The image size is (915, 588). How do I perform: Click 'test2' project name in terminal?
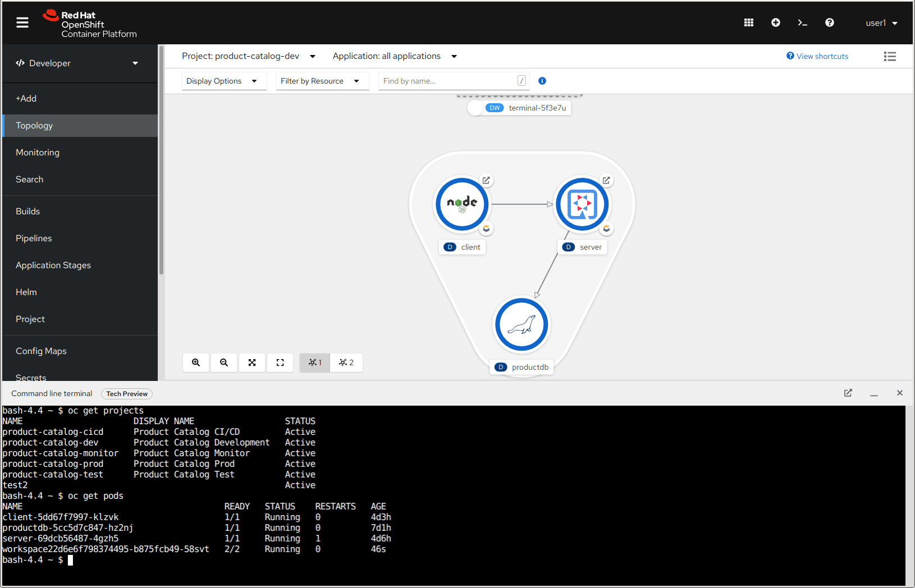pyautogui.click(x=15, y=485)
